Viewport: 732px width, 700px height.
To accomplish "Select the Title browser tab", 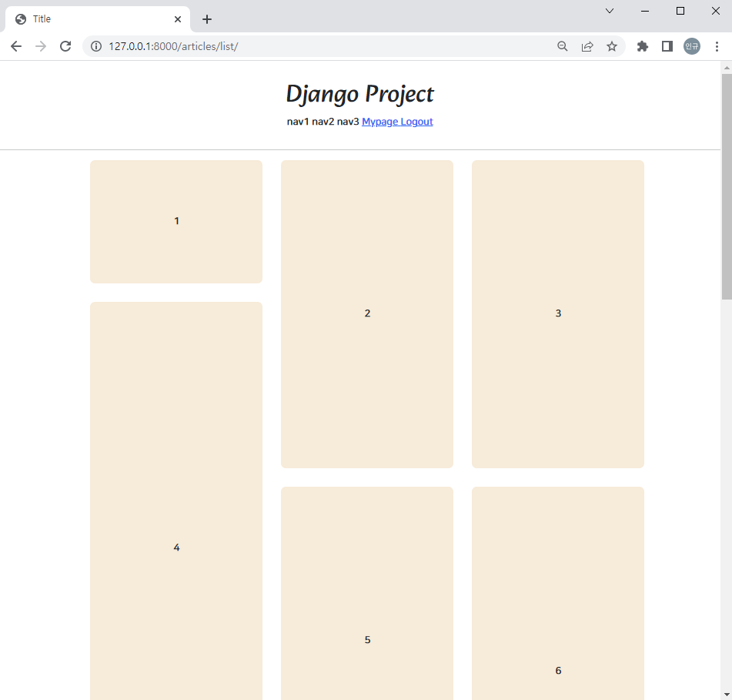I will coord(97,19).
